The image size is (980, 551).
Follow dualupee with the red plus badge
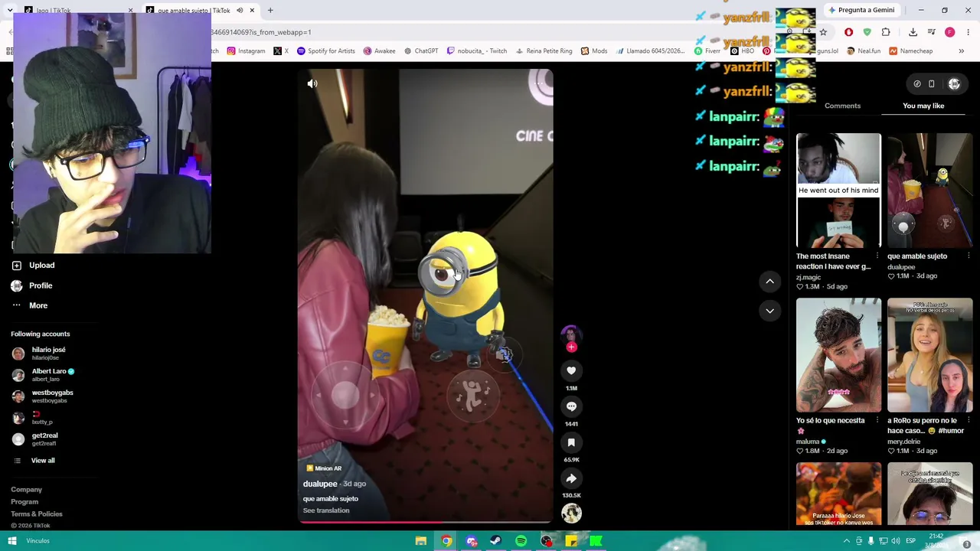click(x=571, y=347)
